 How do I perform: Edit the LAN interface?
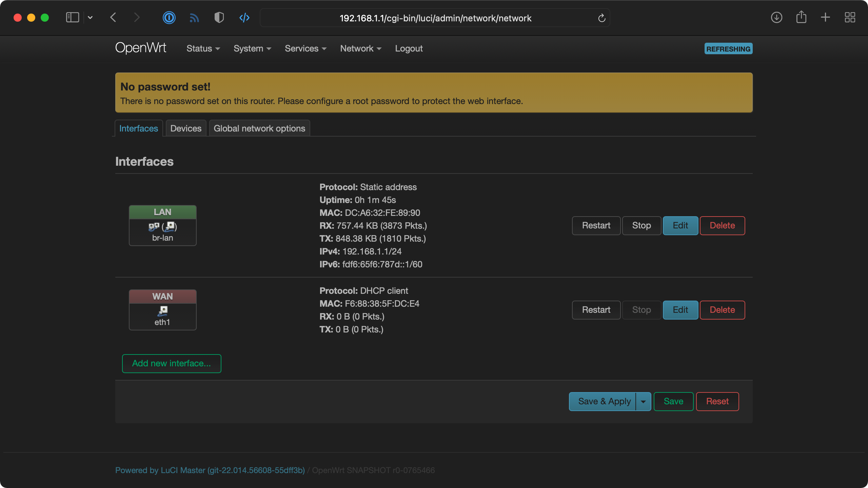coord(680,226)
